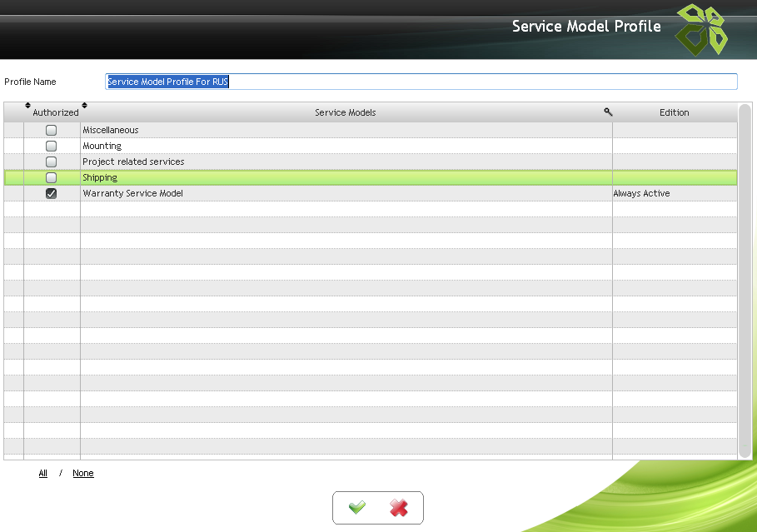Viewport: 757px width, 532px height.
Task: Deselect all using the None link
Action: coord(83,474)
